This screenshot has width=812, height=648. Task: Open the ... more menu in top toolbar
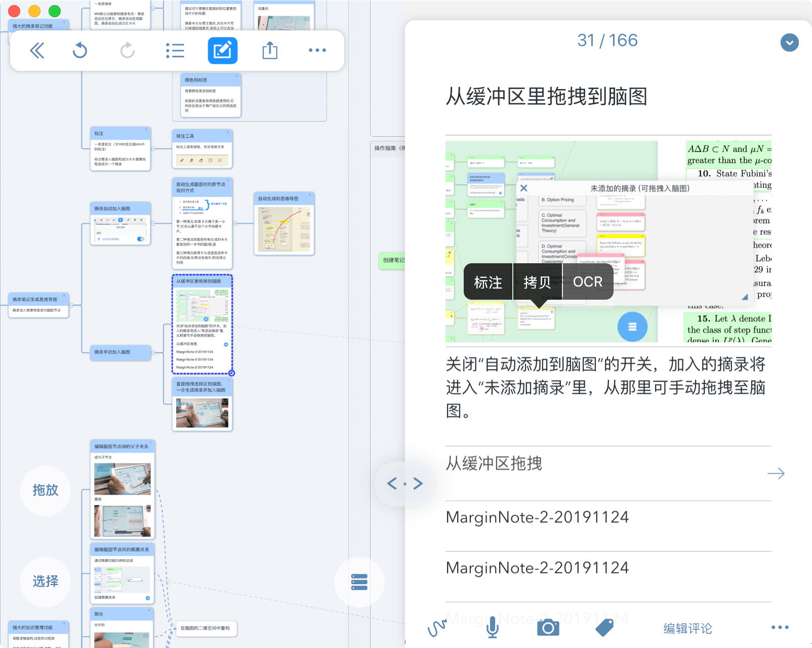tap(317, 50)
